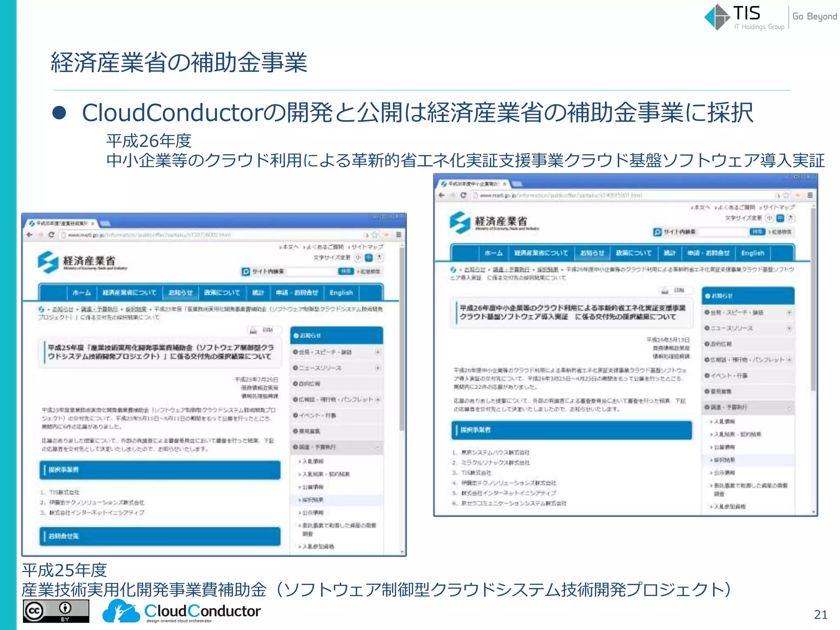Open new tab button in left browser window
The image size is (840, 630).
click(105, 223)
